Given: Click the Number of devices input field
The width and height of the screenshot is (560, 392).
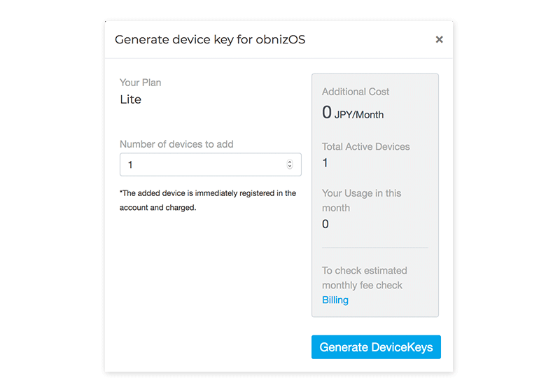Looking at the screenshot, I should tap(211, 164).
